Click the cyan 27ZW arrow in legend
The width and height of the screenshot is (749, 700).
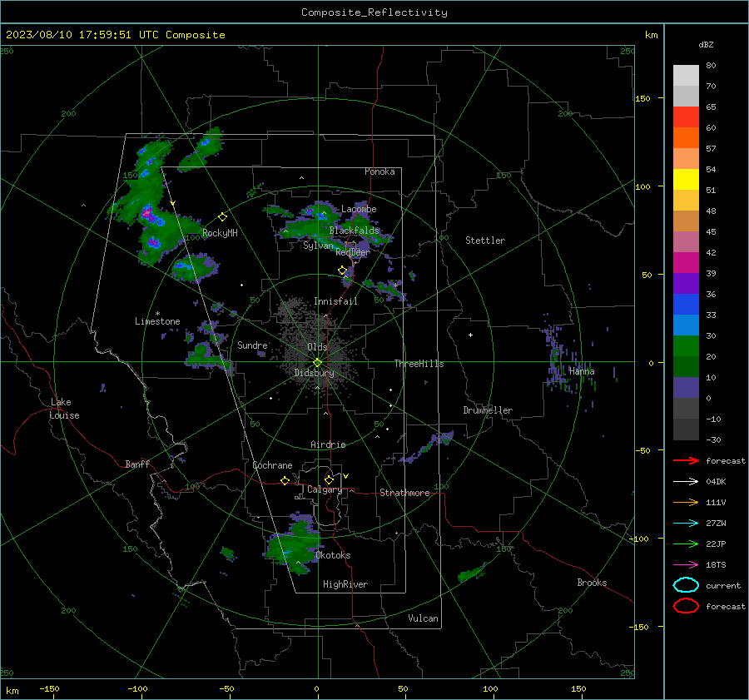point(686,524)
